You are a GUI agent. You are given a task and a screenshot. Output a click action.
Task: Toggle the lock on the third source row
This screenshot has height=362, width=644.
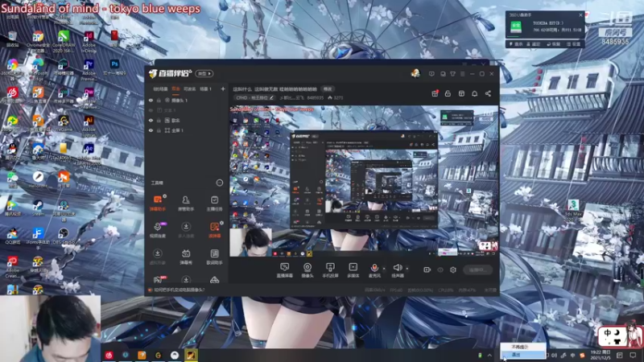click(159, 120)
